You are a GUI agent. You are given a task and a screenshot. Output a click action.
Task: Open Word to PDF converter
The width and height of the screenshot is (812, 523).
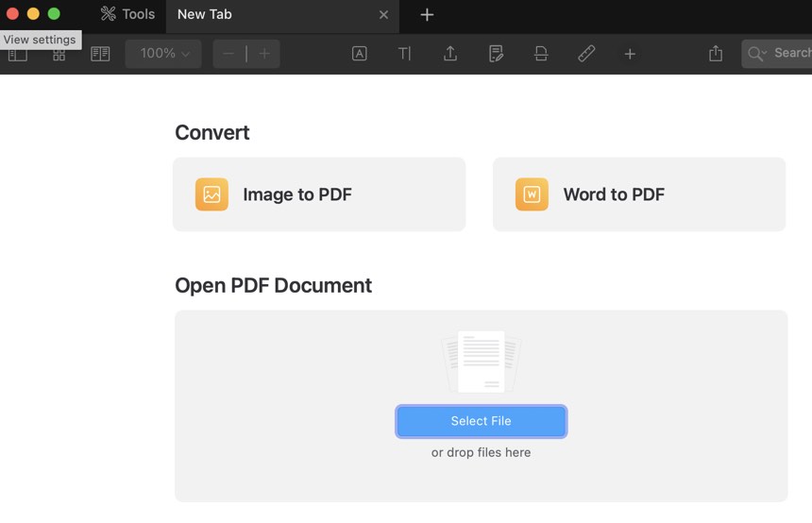(639, 194)
